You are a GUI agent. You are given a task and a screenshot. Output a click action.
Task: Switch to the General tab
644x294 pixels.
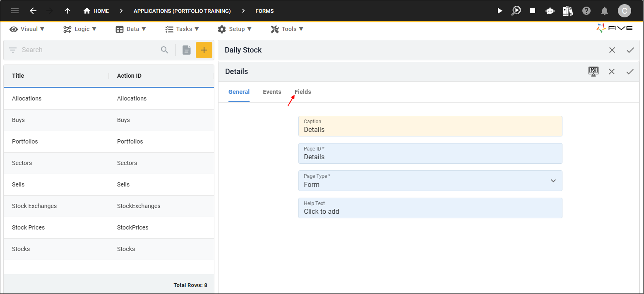click(x=239, y=92)
